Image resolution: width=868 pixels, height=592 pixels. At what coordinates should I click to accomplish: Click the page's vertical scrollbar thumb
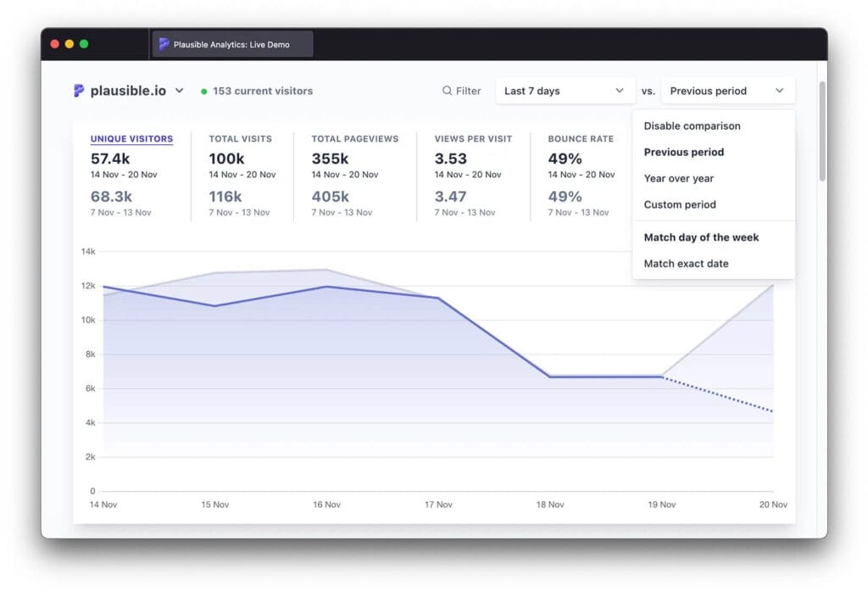[x=821, y=131]
